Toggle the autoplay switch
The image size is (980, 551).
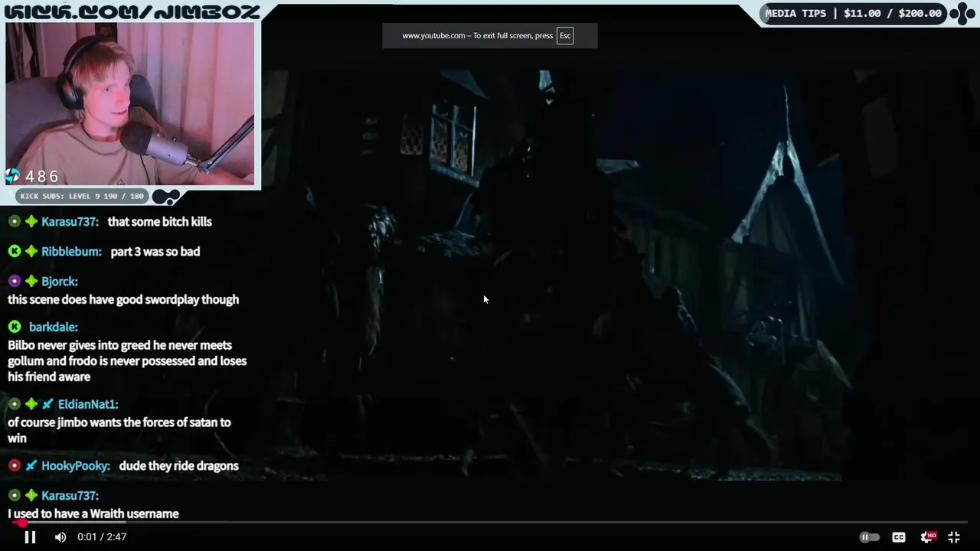(x=869, y=537)
